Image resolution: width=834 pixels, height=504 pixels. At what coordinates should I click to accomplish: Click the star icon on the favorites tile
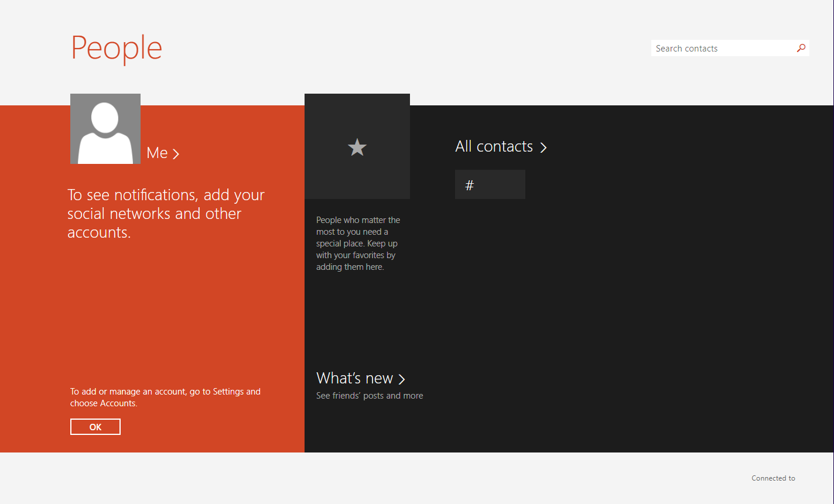[357, 148]
